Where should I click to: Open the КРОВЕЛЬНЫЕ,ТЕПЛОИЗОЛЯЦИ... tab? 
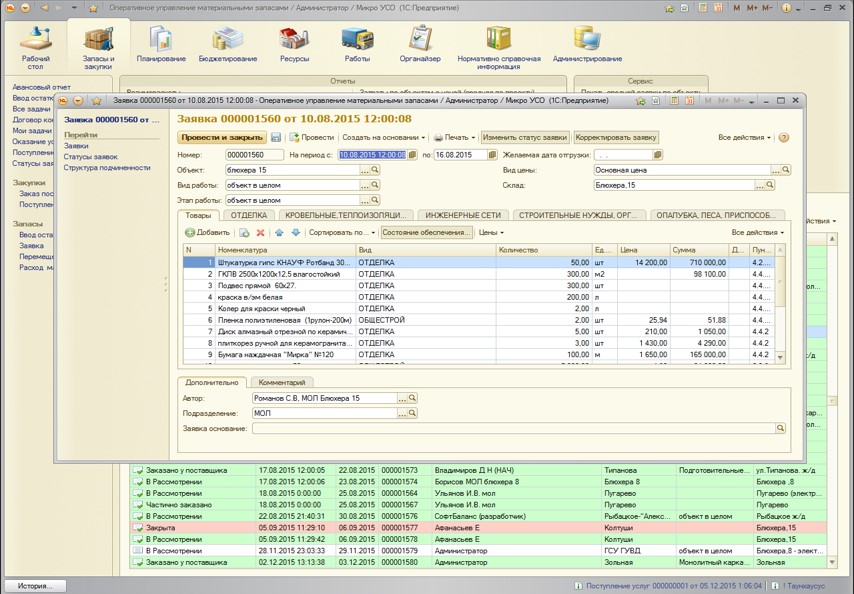[x=346, y=216]
